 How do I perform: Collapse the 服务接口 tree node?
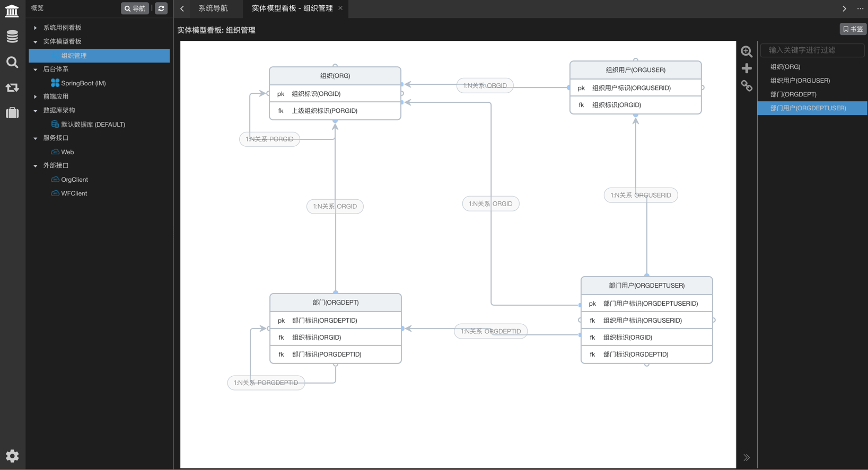point(36,138)
